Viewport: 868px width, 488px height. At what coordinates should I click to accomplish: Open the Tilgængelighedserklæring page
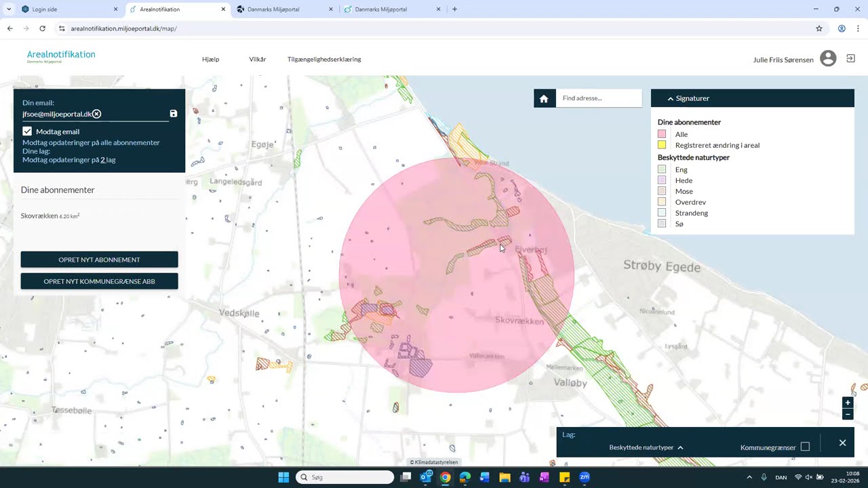324,59
